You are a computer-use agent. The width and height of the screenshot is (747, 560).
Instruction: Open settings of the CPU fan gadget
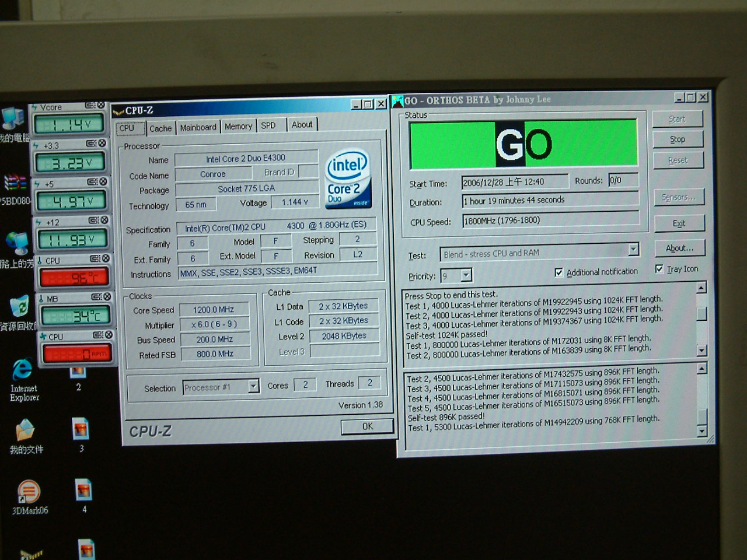tap(97, 335)
